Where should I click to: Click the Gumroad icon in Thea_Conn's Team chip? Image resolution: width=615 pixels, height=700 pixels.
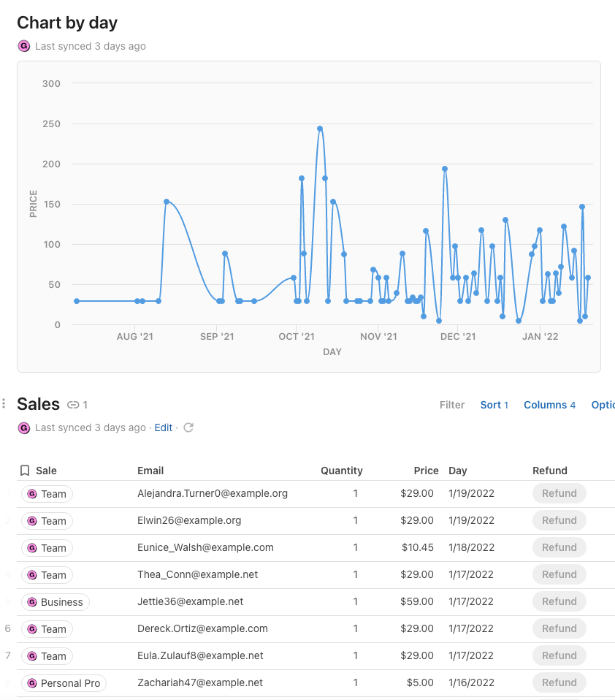click(32, 575)
